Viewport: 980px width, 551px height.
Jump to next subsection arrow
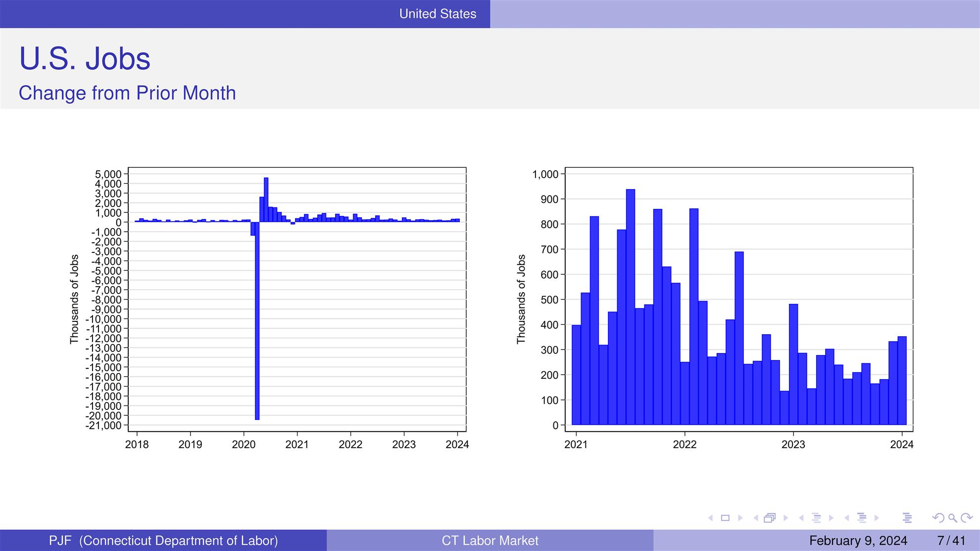click(x=832, y=518)
